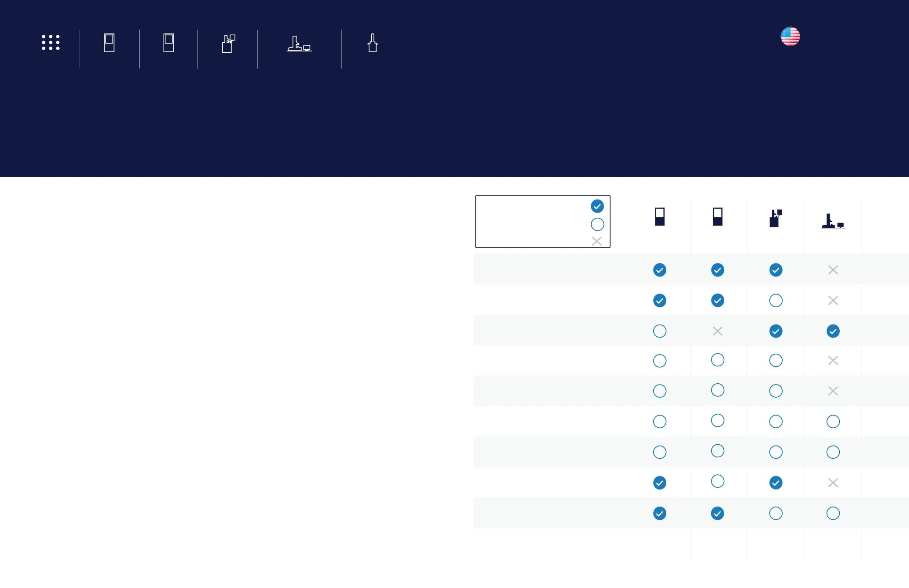Select the cabinet icon beside the nine-dot grid

point(109,43)
